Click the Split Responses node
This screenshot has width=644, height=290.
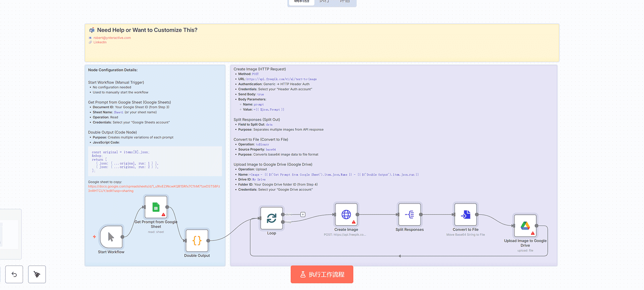(x=409, y=214)
